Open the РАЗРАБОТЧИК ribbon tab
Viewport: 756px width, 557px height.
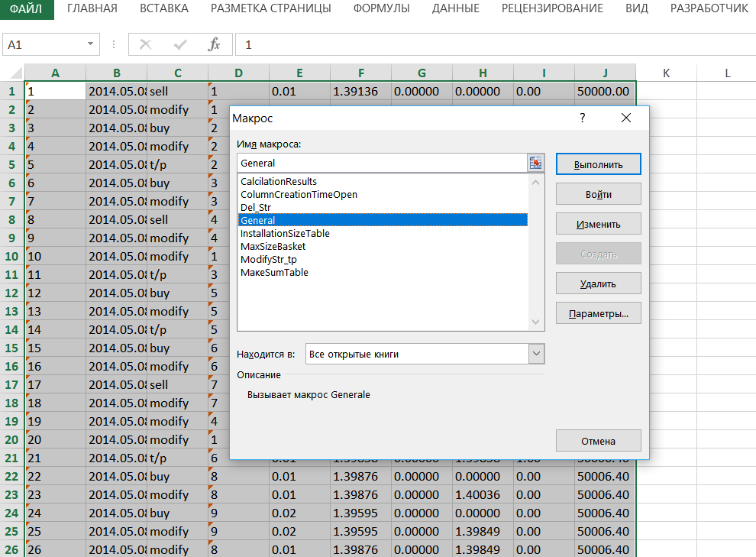click(709, 8)
